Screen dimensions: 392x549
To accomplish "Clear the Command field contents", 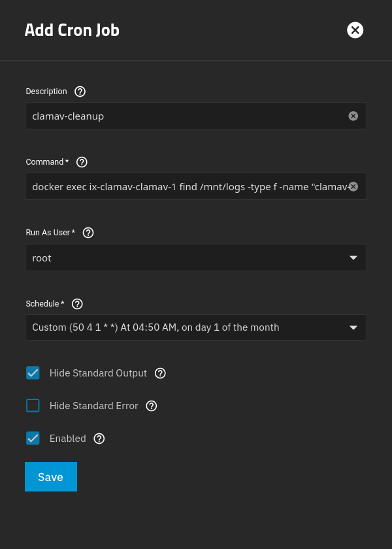I will [353, 186].
